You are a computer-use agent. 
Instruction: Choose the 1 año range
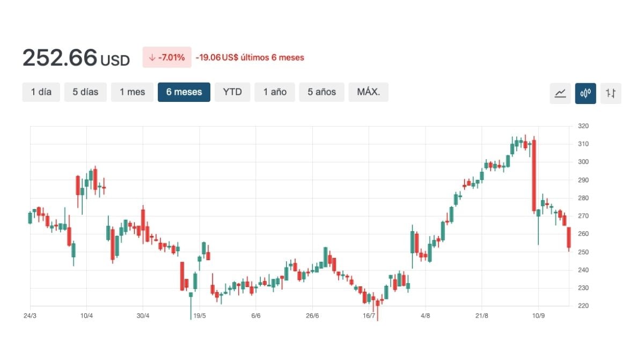pyautogui.click(x=275, y=92)
